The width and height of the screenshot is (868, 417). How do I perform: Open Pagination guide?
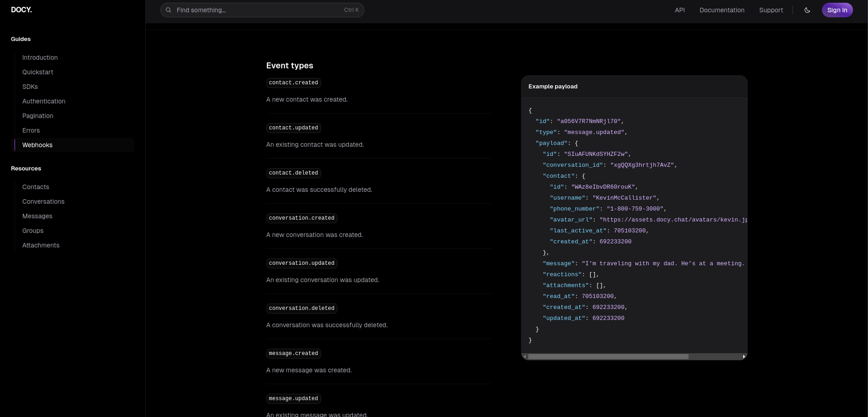pos(38,116)
